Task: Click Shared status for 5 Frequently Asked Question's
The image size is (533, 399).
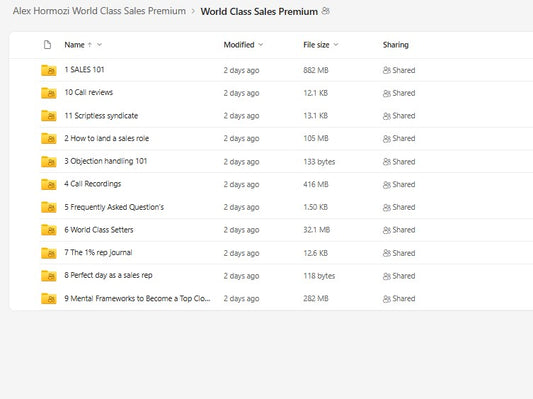Action: tap(399, 207)
